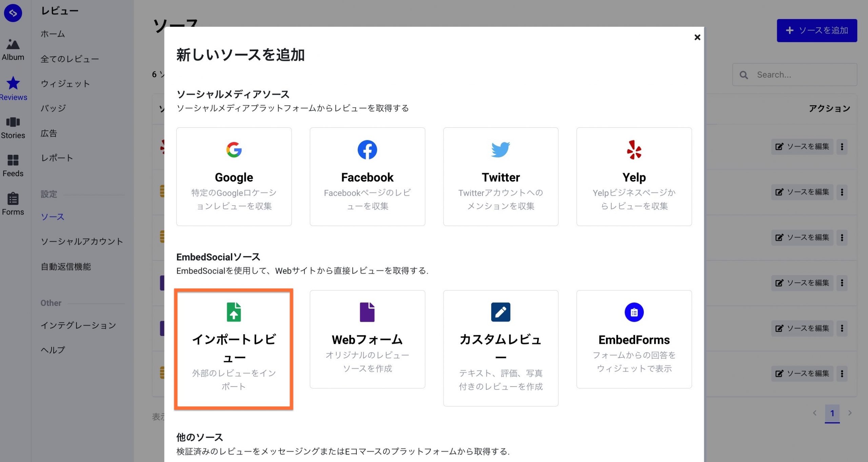Choose the Google source card
Screen dimensions: 868x462
pyautogui.click(x=234, y=176)
